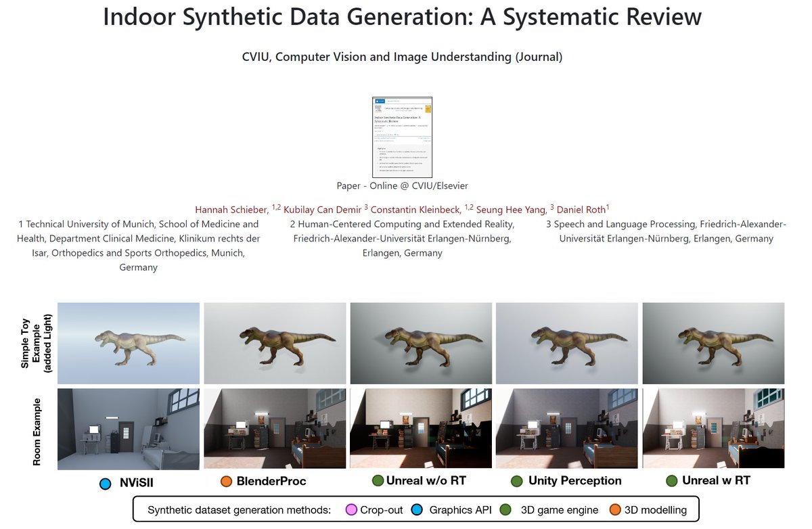
Task: Click the page title 'Indoor Synthetic Data Generation'
Action: (403, 17)
